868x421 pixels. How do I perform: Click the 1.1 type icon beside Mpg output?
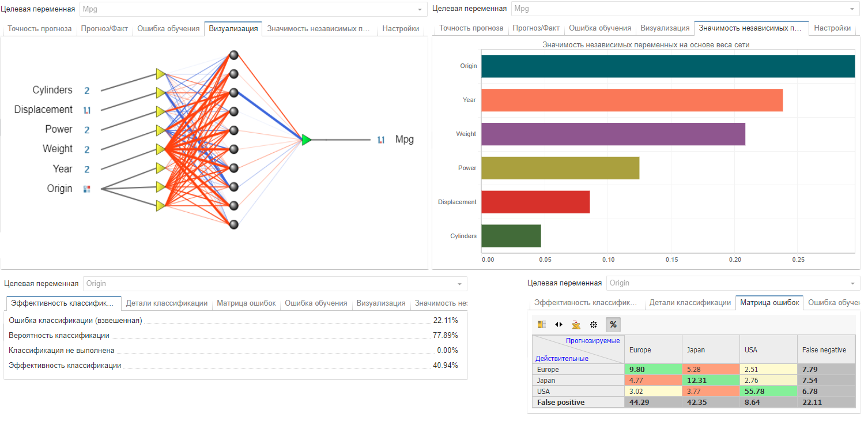coord(381,140)
